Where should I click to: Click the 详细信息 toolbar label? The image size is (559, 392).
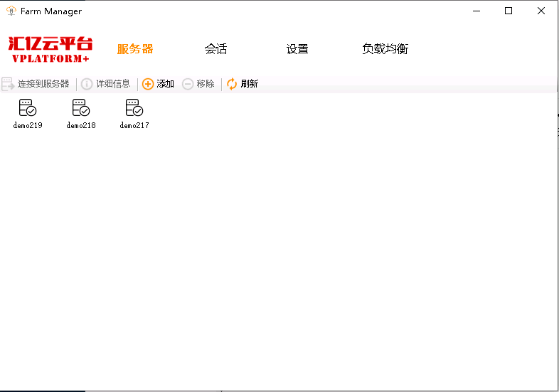pyautogui.click(x=113, y=84)
